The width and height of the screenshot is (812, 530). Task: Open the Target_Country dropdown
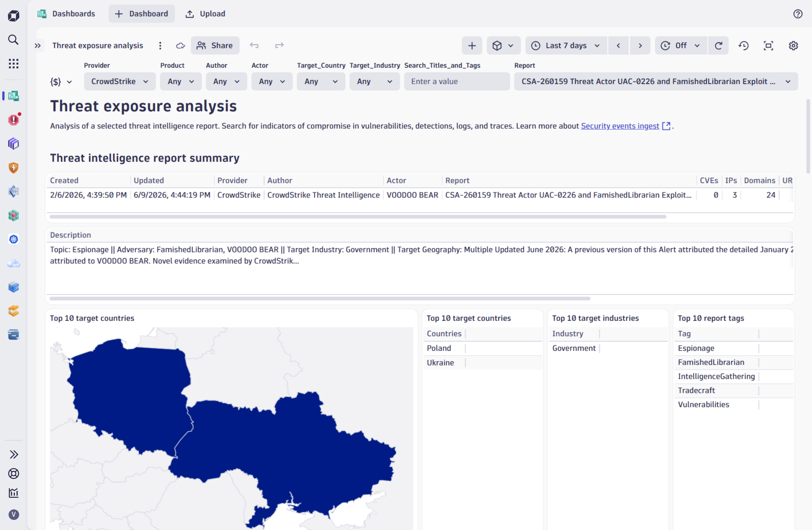pyautogui.click(x=321, y=82)
